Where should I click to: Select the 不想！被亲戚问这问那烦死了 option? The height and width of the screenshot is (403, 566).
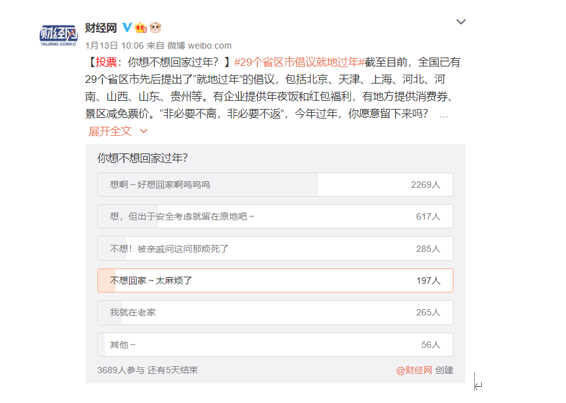point(275,248)
